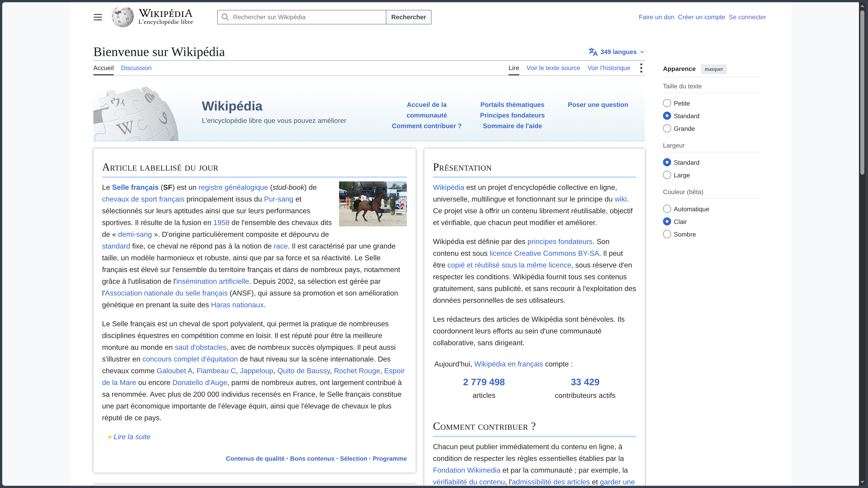Screen dimensions: 868x488
Task: Open Poser une question link
Action: click(x=598, y=105)
